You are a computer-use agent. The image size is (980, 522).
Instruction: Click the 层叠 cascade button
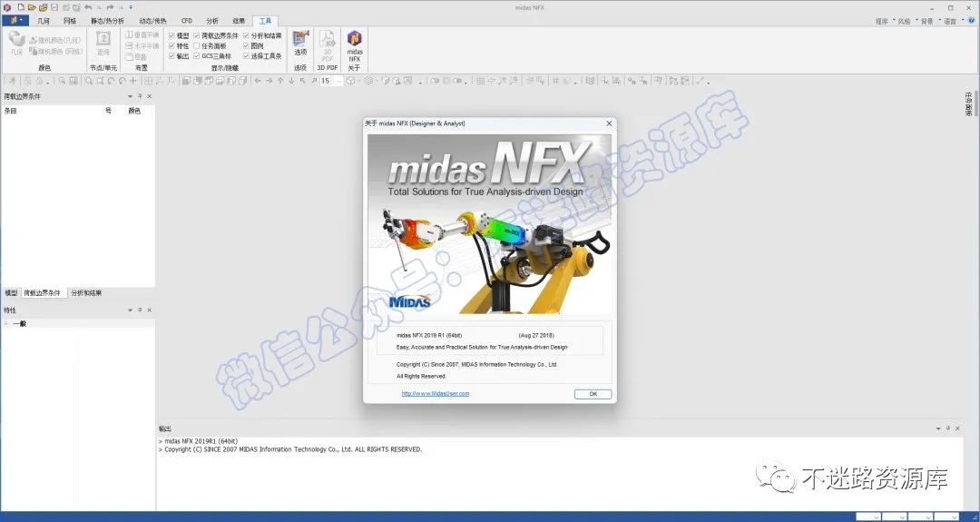[136, 57]
